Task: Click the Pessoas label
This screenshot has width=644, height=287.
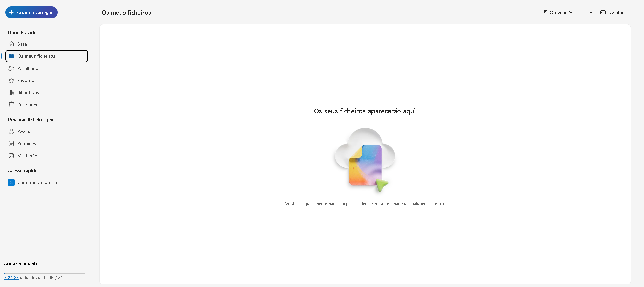Action: [x=25, y=131]
